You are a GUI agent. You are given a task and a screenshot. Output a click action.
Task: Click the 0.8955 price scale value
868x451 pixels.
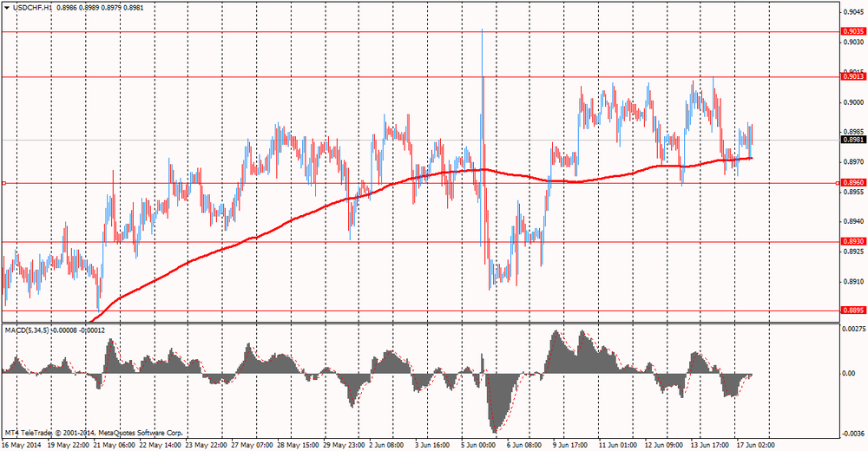click(x=853, y=192)
